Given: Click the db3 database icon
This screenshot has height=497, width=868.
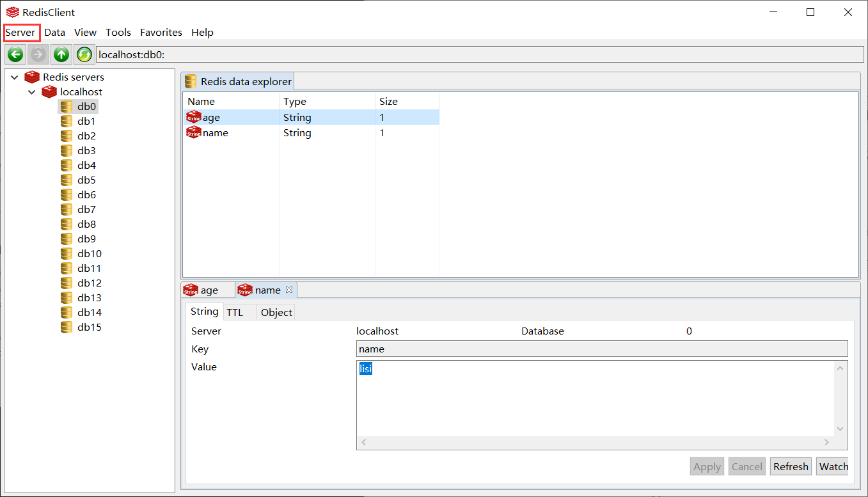Looking at the screenshot, I should [x=67, y=150].
